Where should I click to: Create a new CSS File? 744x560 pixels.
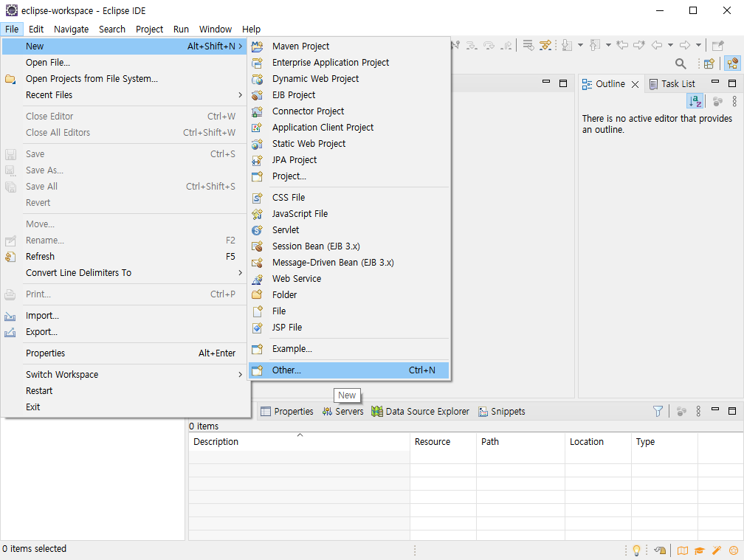pos(348,197)
